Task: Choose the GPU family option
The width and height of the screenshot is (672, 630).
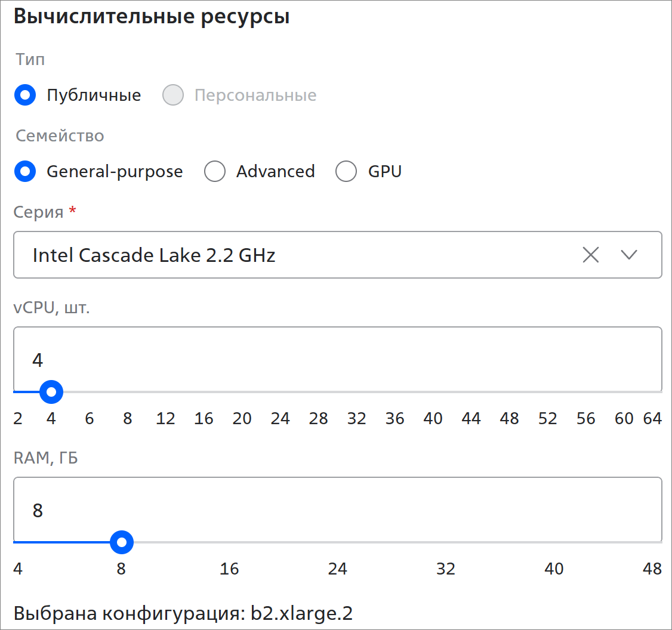Action: [346, 172]
